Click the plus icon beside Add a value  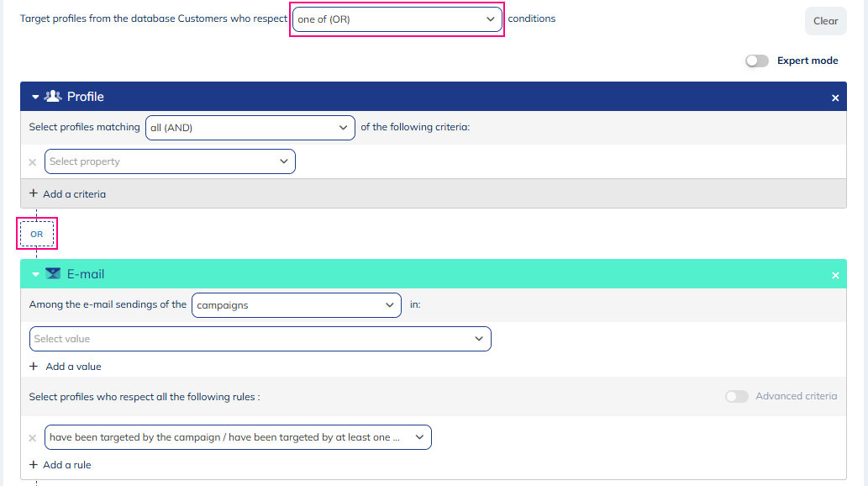click(x=34, y=367)
